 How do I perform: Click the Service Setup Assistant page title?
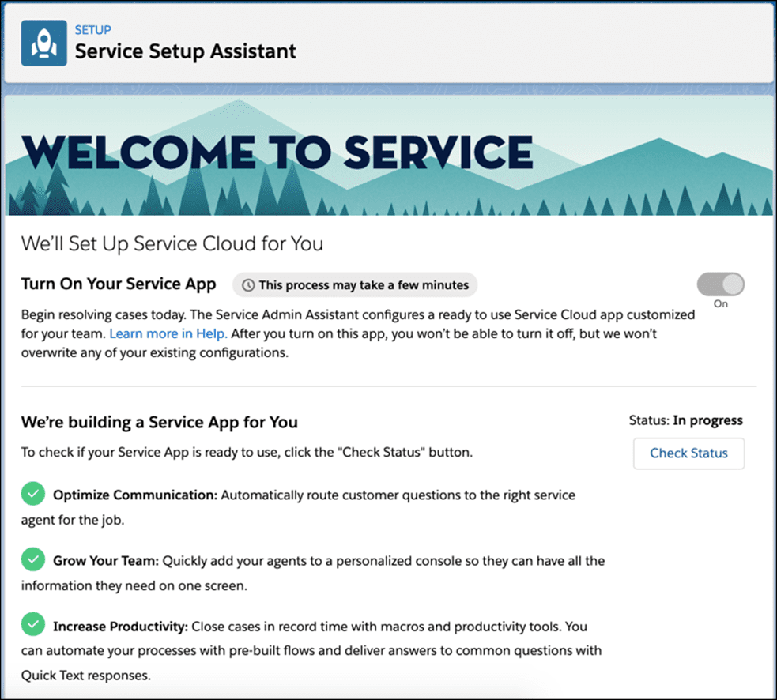(x=185, y=52)
